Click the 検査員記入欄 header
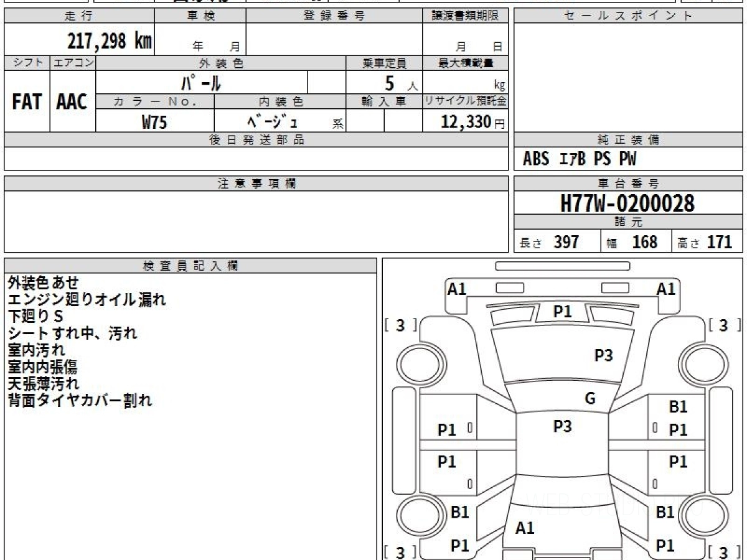747x560 pixels. tap(190, 266)
